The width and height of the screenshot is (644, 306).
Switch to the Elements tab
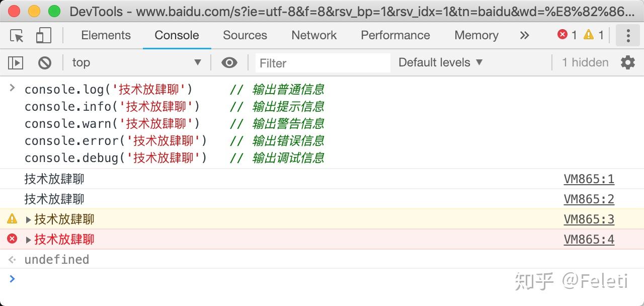[x=106, y=35]
